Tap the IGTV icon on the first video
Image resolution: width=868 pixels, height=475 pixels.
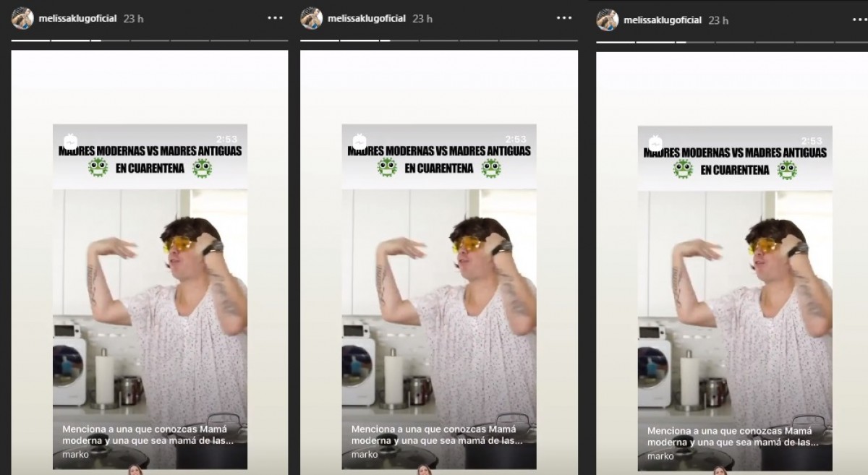[x=70, y=141]
